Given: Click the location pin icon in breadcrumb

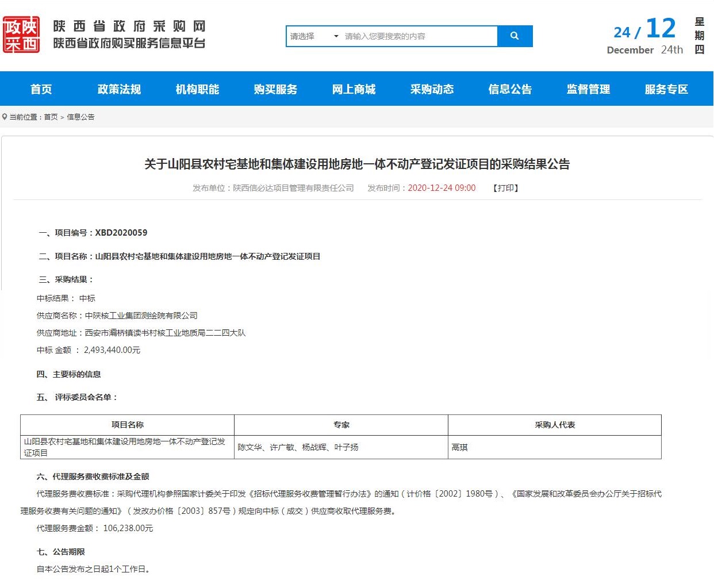Looking at the screenshot, I should 5,117.
